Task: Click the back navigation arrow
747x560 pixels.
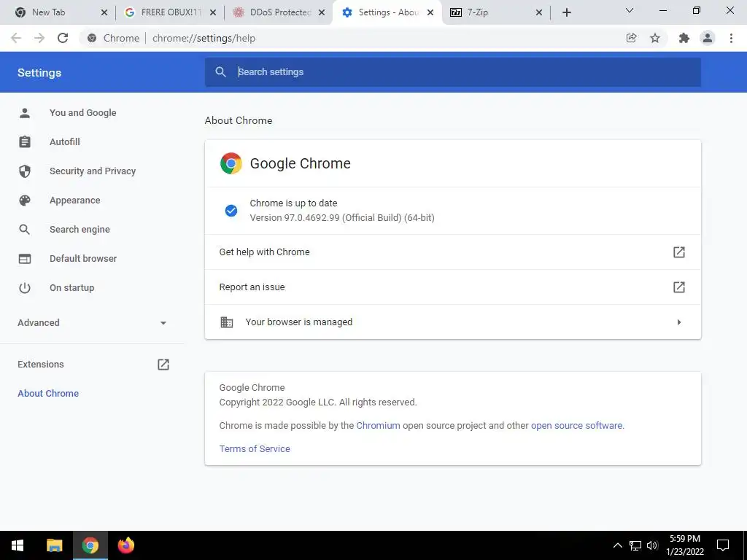Action: pyautogui.click(x=16, y=38)
